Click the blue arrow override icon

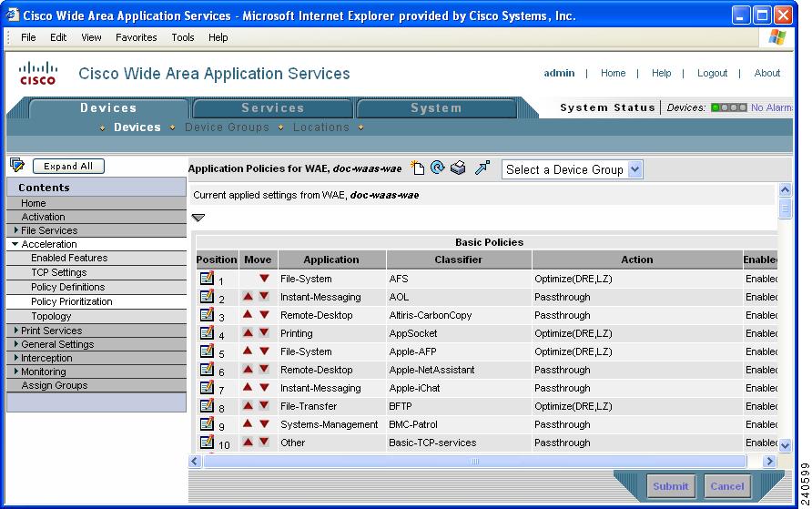point(482,168)
